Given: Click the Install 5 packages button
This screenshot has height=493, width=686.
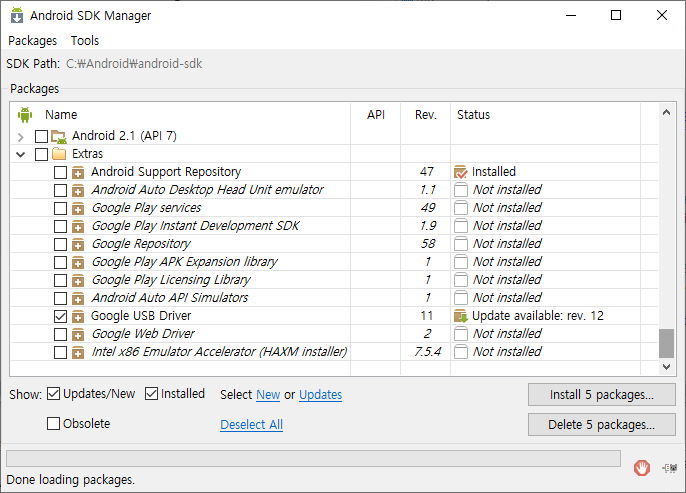Looking at the screenshot, I should (602, 395).
